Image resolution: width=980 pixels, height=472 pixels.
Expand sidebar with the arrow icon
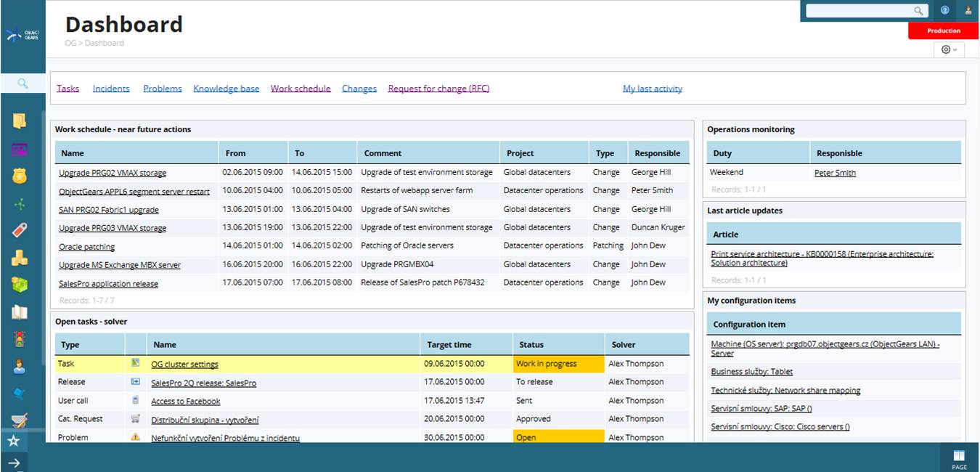[x=14, y=463]
